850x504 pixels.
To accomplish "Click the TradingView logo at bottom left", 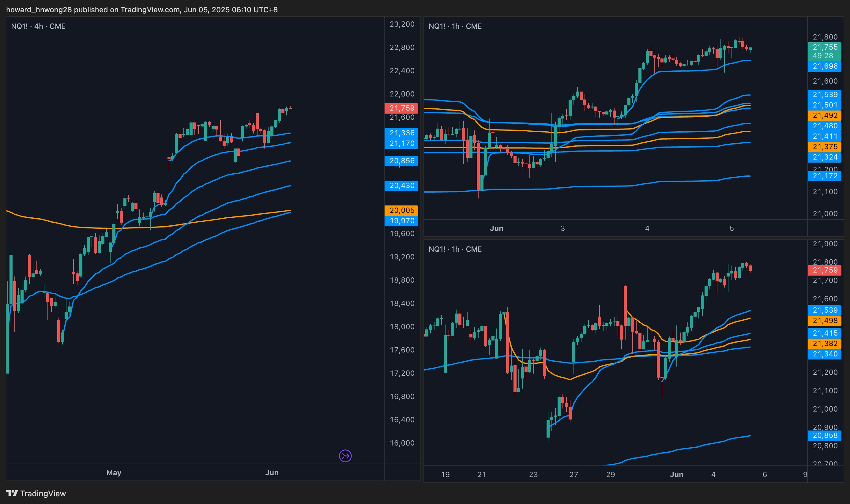I will pos(36,494).
